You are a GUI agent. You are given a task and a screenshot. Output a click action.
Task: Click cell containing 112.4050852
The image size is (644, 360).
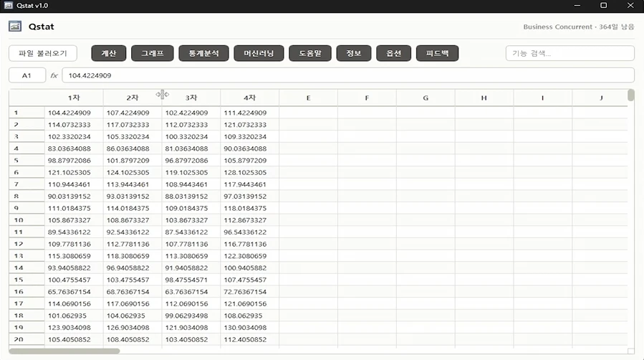(x=250, y=339)
